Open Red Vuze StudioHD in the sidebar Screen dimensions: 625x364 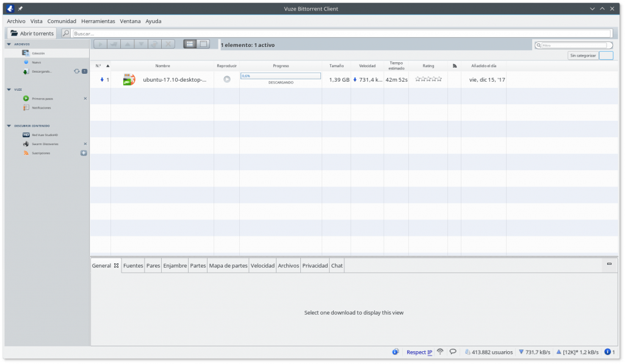pyautogui.click(x=45, y=135)
